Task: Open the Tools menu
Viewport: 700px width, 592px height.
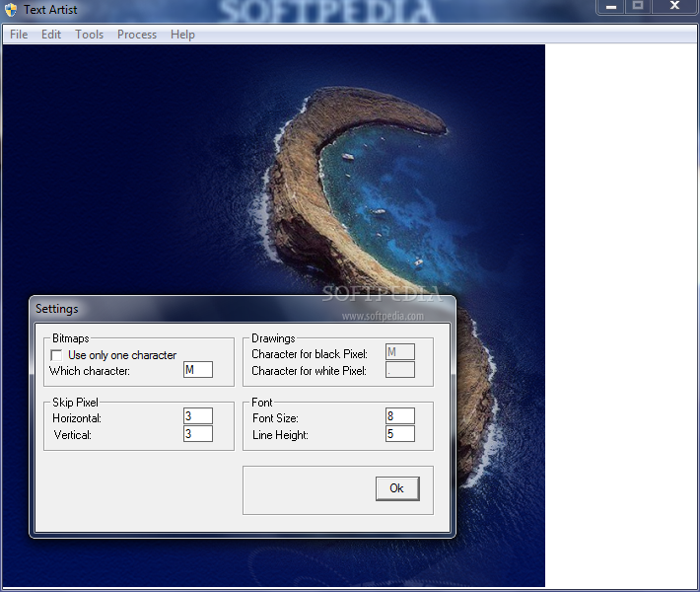Action: 90,35
